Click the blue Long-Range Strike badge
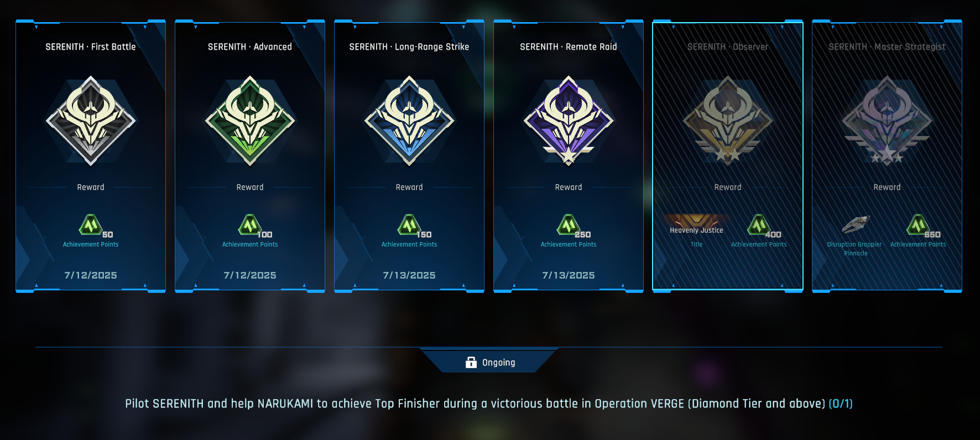980x440 pixels. [409, 121]
